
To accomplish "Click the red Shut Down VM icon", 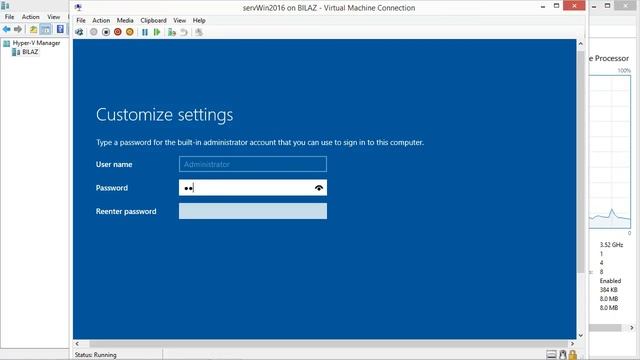I will pyautogui.click(x=118, y=32).
